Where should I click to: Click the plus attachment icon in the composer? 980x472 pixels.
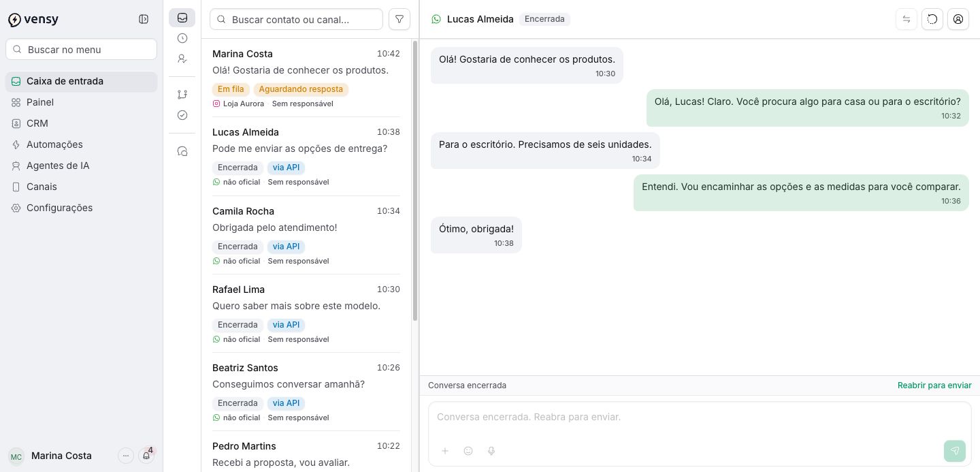coord(445,451)
